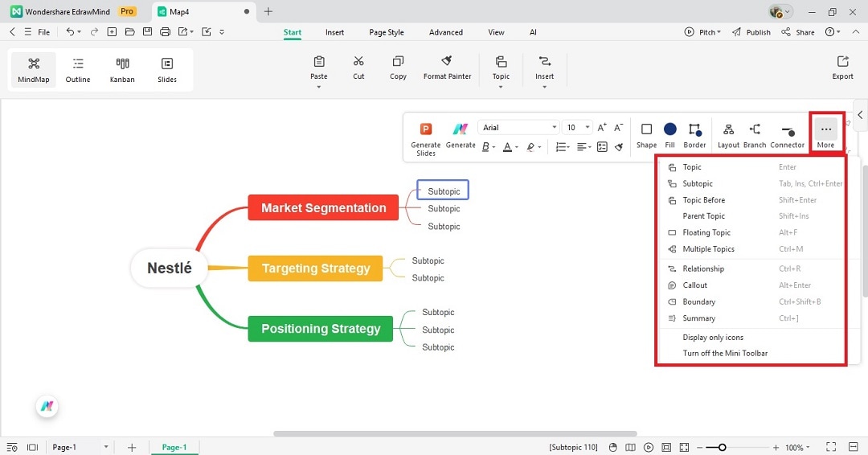Click the Share button
The height and width of the screenshot is (455, 868).
pos(798,32)
